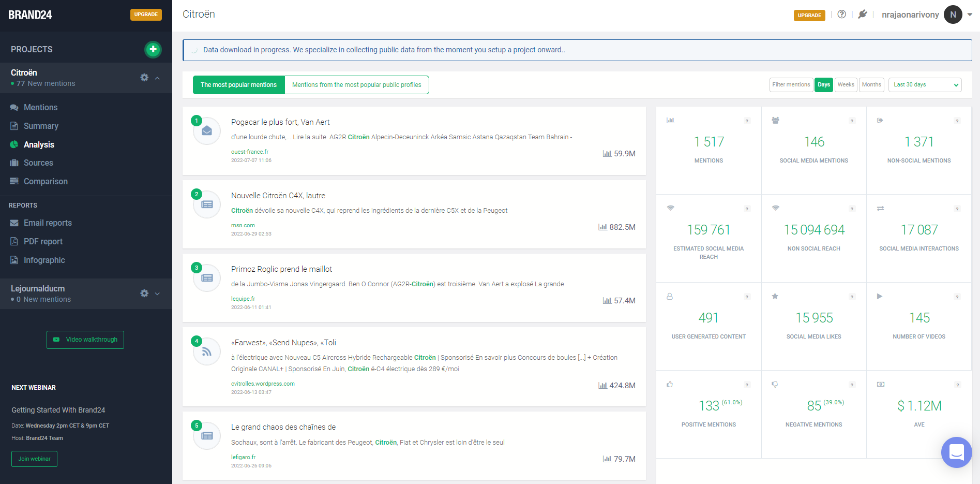Show help for Non Social Reach
The image size is (980, 484).
click(x=852, y=209)
